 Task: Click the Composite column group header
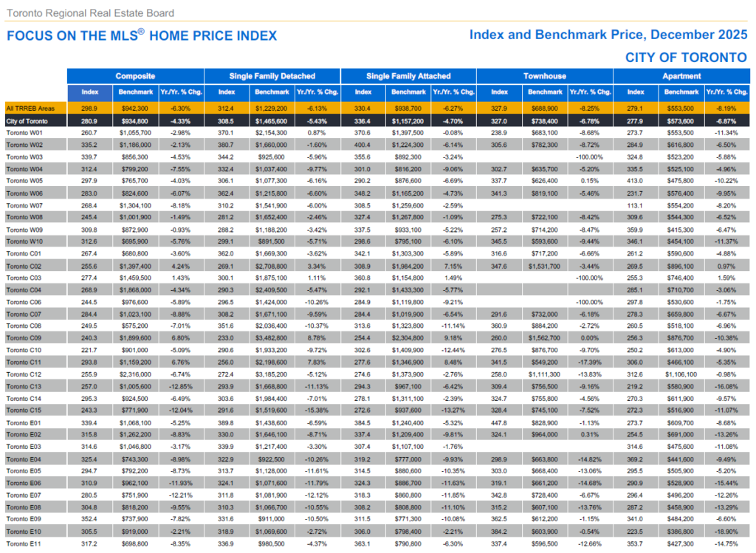click(135, 76)
